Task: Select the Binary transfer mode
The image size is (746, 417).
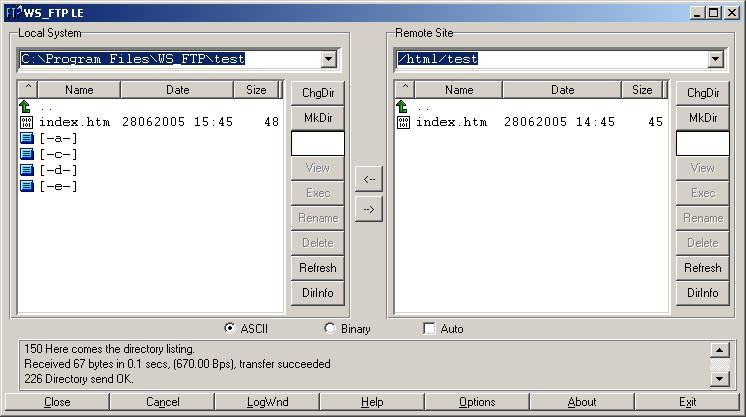Action: [x=330, y=328]
